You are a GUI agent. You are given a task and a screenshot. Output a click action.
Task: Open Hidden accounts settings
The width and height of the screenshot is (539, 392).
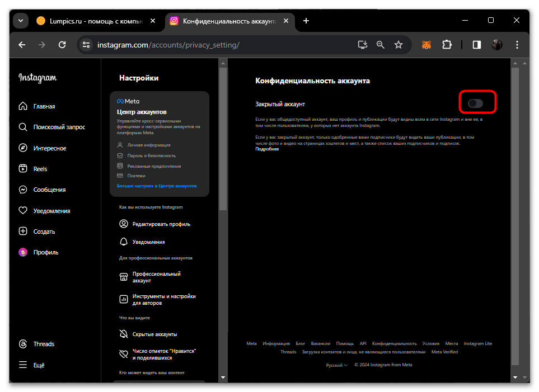tap(148, 334)
